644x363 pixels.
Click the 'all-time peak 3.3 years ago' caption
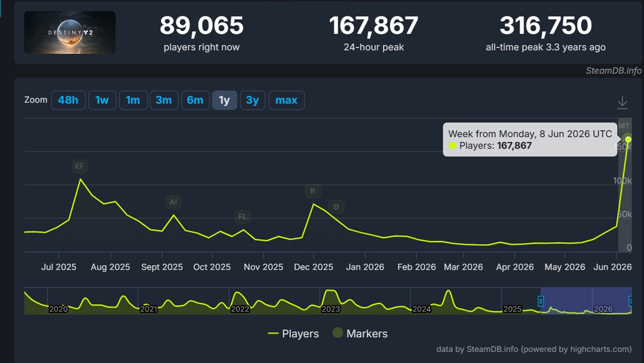point(546,47)
